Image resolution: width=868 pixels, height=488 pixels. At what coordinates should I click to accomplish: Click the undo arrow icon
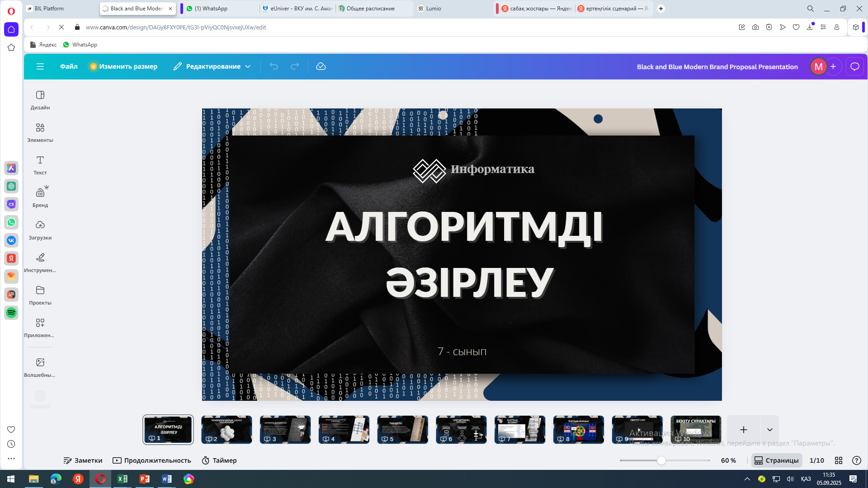274,66
